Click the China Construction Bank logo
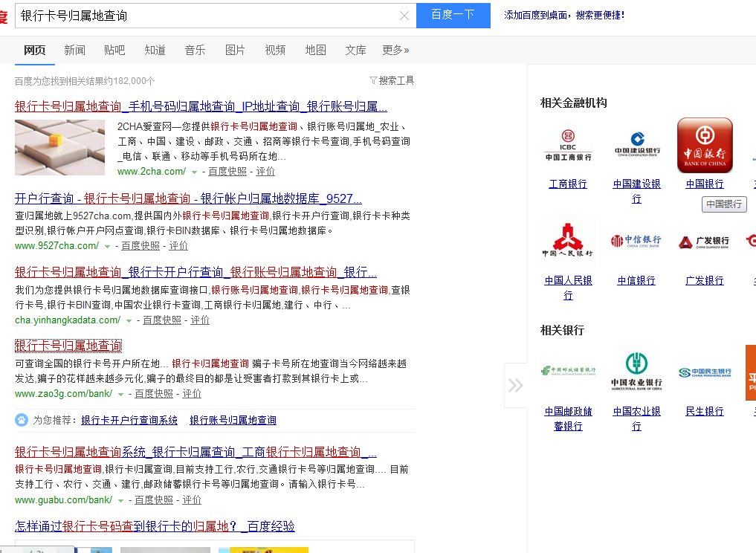This screenshot has width=756, height=553. [x=636, y=145]
